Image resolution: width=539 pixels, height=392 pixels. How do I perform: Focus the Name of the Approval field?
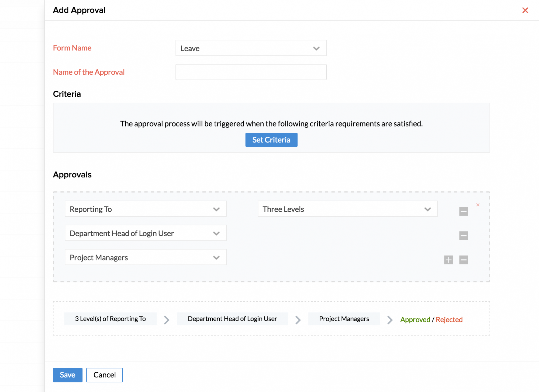[251, 72]
